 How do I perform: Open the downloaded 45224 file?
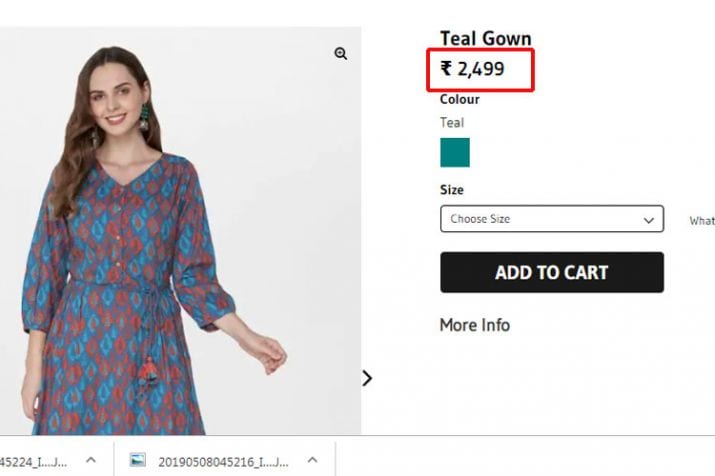click(35, 460)
